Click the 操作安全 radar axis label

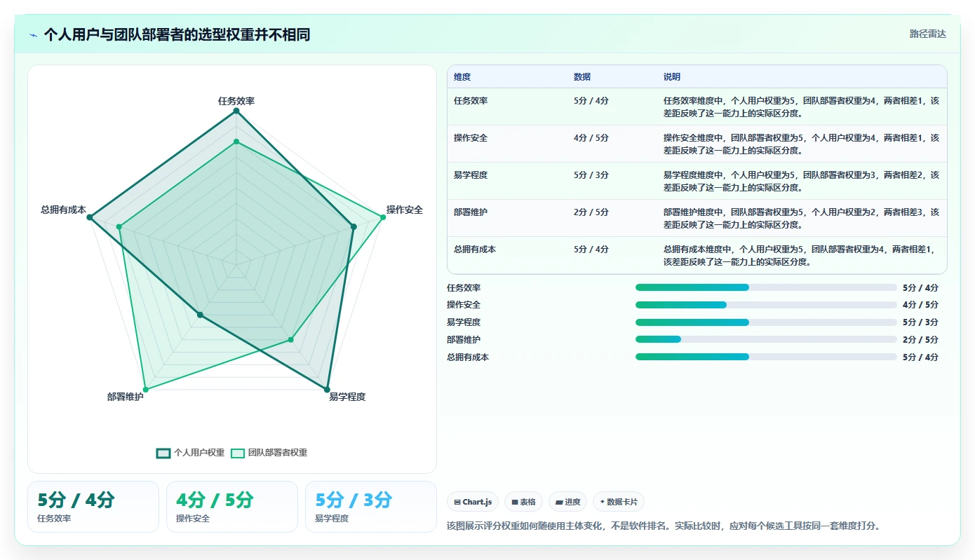coord(405,210)
